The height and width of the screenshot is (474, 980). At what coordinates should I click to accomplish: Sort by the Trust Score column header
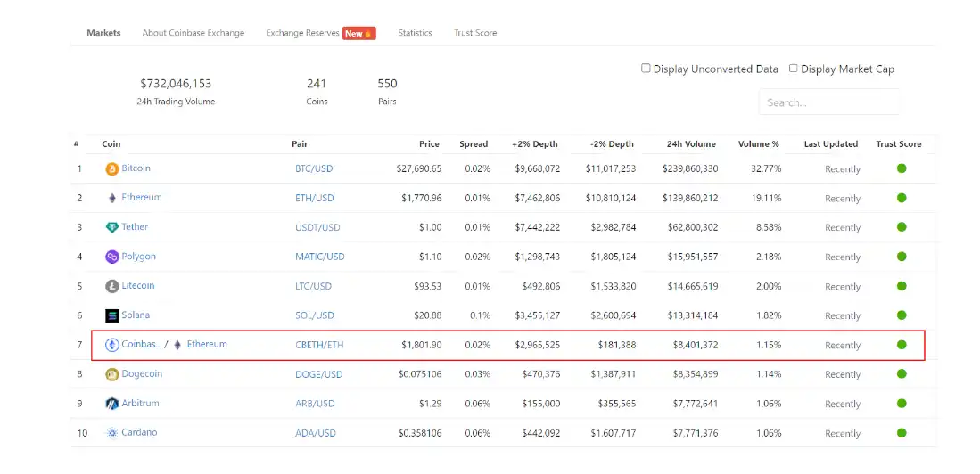898,143
